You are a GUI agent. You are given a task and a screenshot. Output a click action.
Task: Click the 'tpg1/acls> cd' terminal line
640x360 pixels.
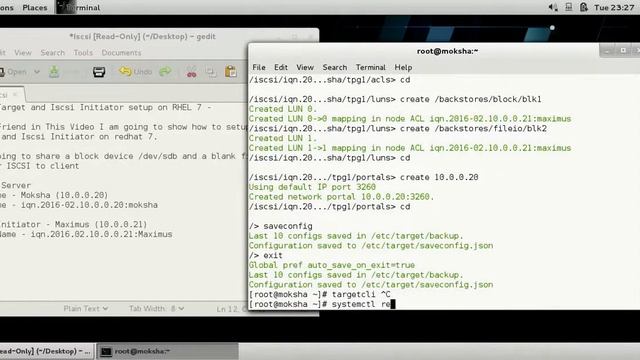pyautogui.click(x=329, y=80)
